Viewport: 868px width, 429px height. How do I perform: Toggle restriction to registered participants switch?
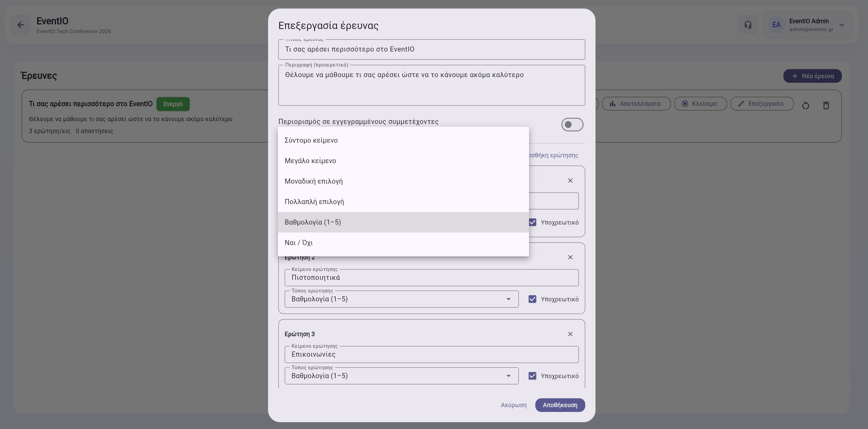[x=572, y=125]
